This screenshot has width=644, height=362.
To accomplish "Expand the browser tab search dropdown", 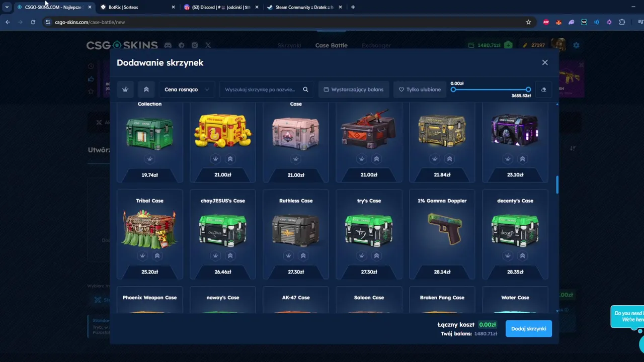I will 7,7.
